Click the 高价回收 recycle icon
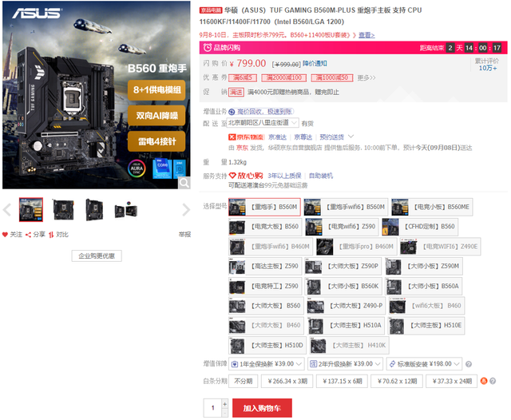The width and height of the screenshot is (511, 420). (232, 112)
